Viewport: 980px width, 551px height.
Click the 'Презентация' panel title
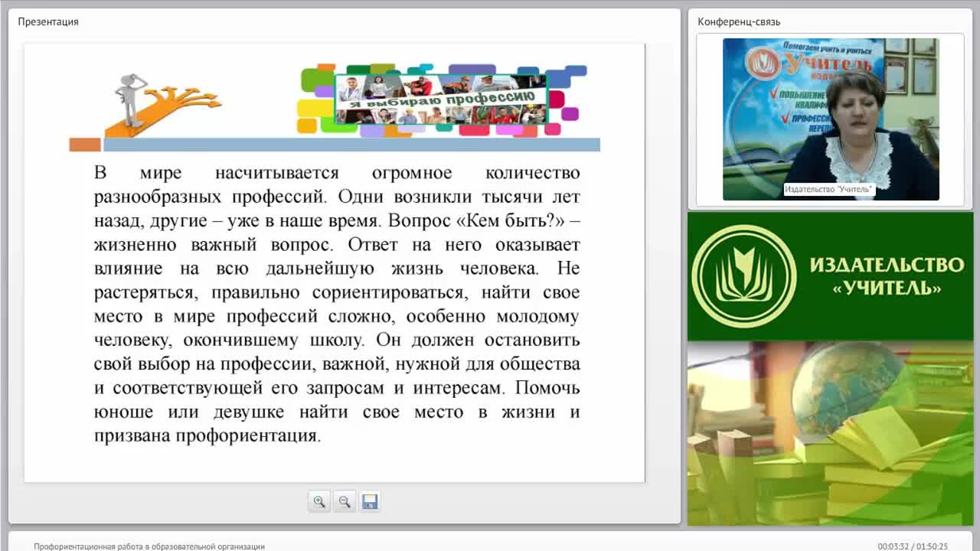(x=48, y=22)
